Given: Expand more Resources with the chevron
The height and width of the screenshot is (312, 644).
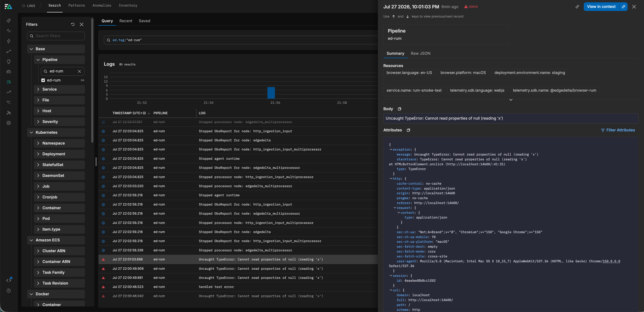Looking at the screenshot, I should pos(511,100).
